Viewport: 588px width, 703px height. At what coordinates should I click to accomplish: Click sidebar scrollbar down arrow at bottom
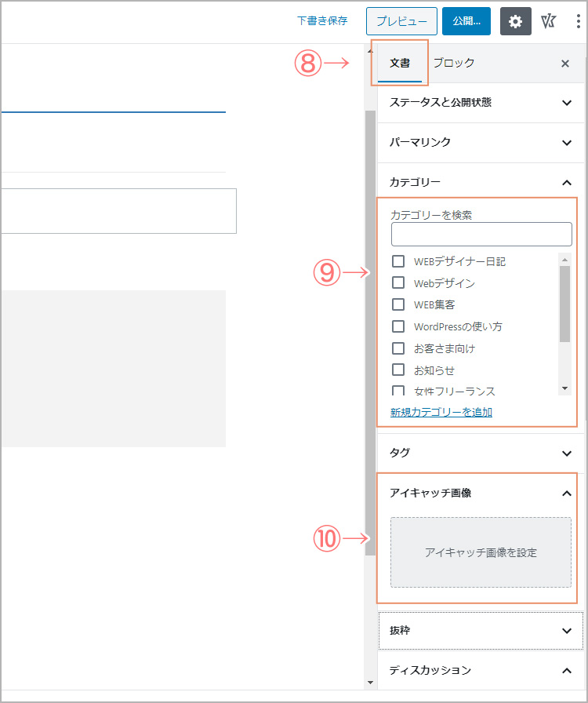click(x=370, y=683)
